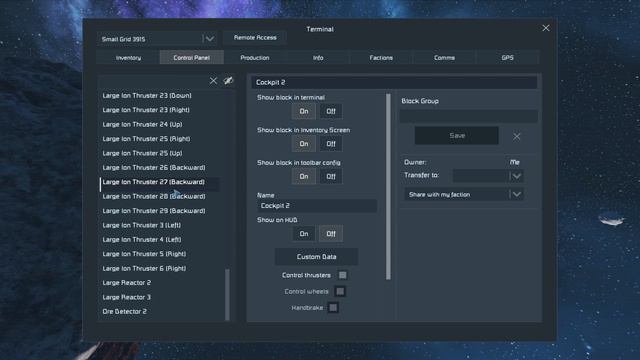This screenshot has height=360, width=640.
Task: Select Large Ion Thruster 23 (Right)
Action: coord(146,110)
